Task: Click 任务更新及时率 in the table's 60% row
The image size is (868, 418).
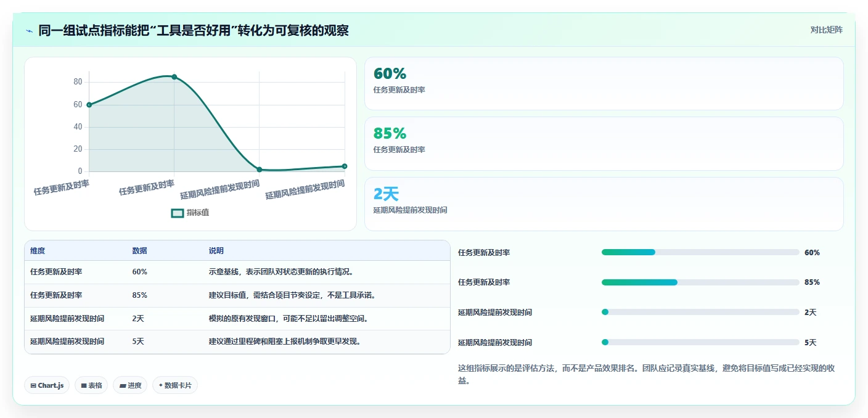Action: (x=56, y=272)
